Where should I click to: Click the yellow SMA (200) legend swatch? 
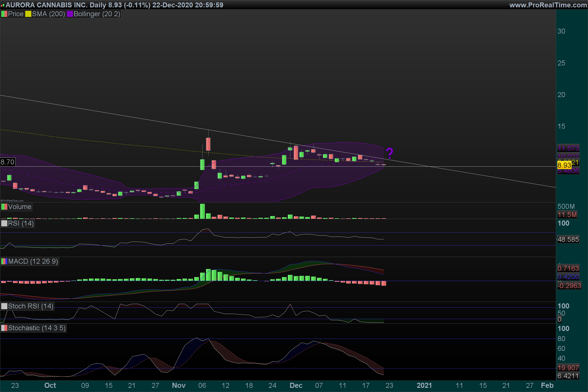point(28,14)
